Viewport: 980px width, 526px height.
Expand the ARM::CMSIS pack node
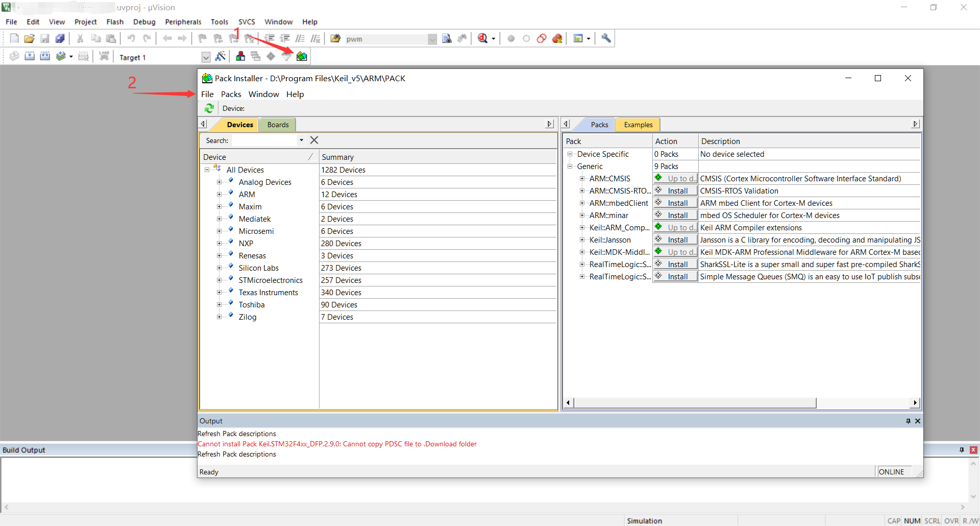coord(582,179)
